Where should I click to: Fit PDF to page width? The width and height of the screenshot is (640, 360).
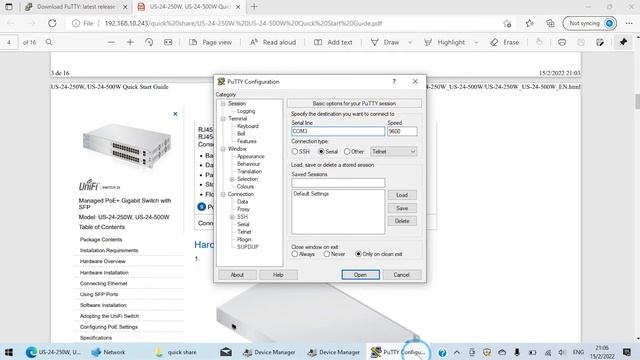click(x=168, y=42)
